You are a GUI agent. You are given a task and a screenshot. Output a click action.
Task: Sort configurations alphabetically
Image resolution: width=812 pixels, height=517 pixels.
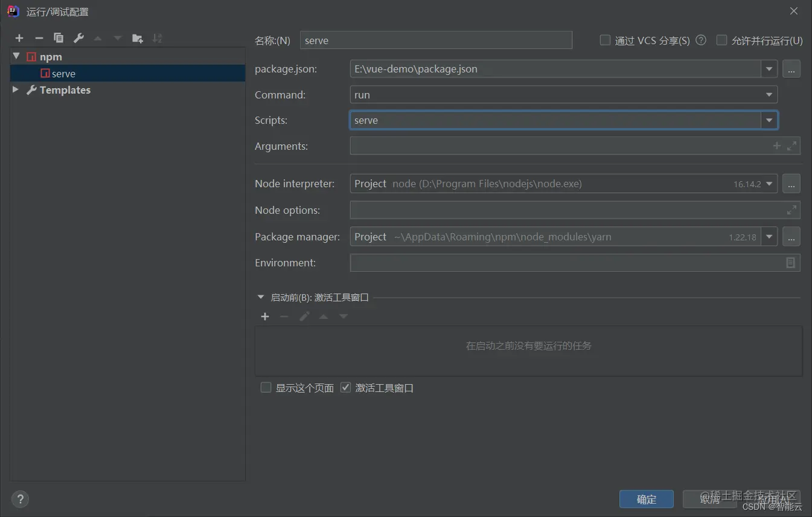click(x=157, y=38)
